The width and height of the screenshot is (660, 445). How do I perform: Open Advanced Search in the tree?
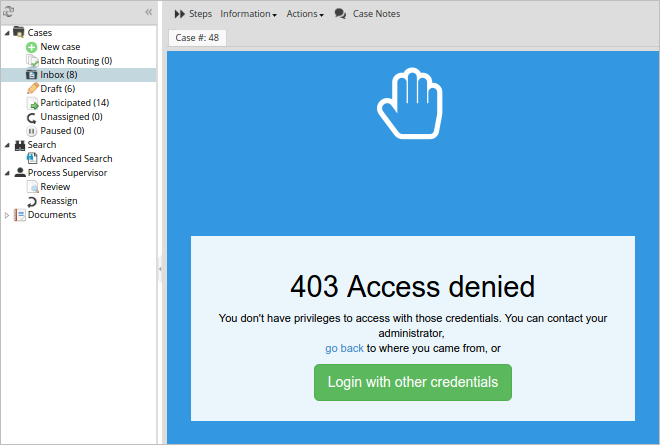click(76, 159)
